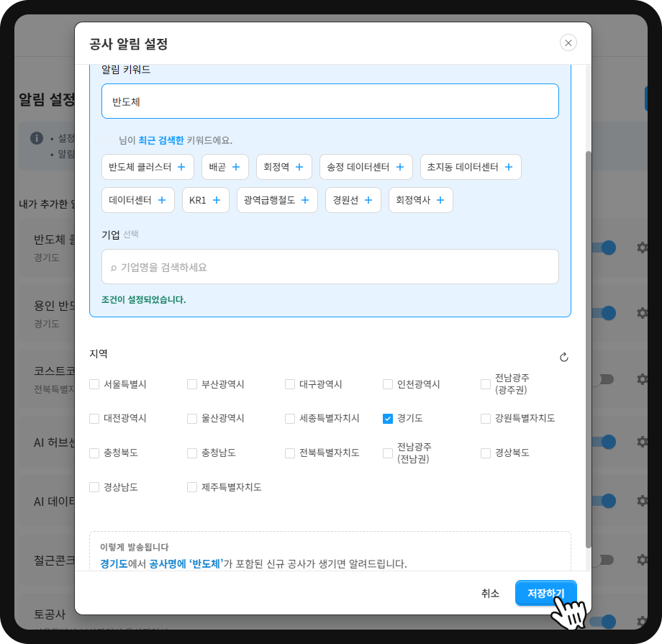Image resolution: width=662 pixels, height=644 pixels.
Task: Select the 반도체 클러스터 keyword chip
Action: pyautogui.click(x=148, y=167)
